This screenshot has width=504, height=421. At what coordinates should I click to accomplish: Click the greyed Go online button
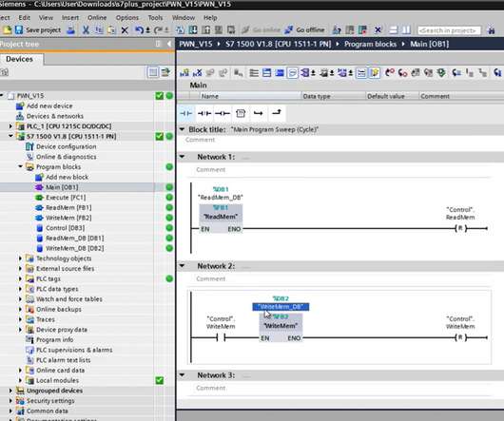[x=261, y=30]
